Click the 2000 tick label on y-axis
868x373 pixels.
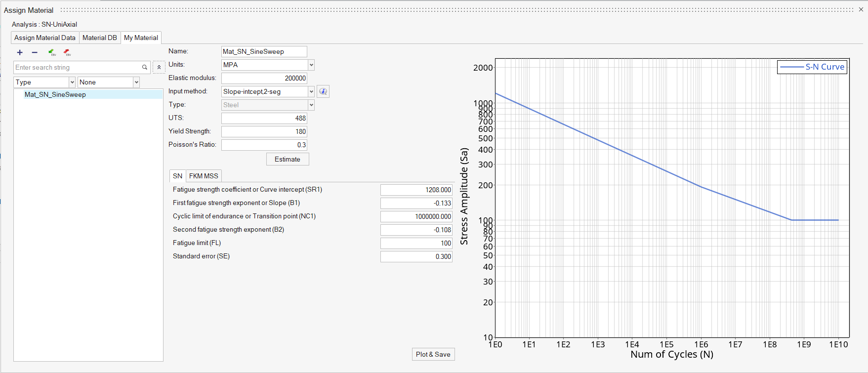click(x=483, y=68)
